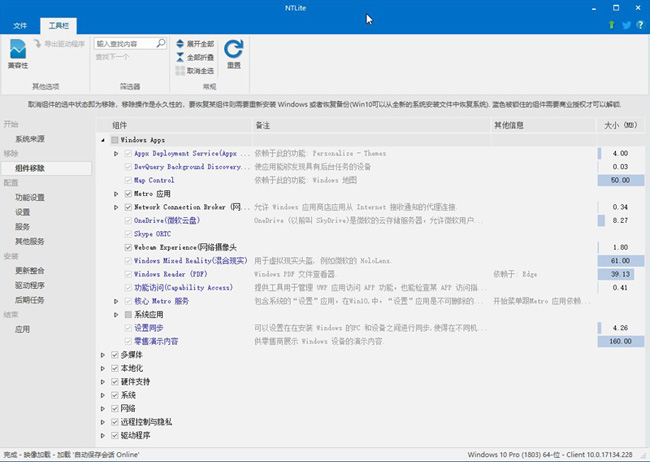Toggle the Windows Apps checkbox
The height and width of the screenshot is (462, 650).
(x=115, y=140)
